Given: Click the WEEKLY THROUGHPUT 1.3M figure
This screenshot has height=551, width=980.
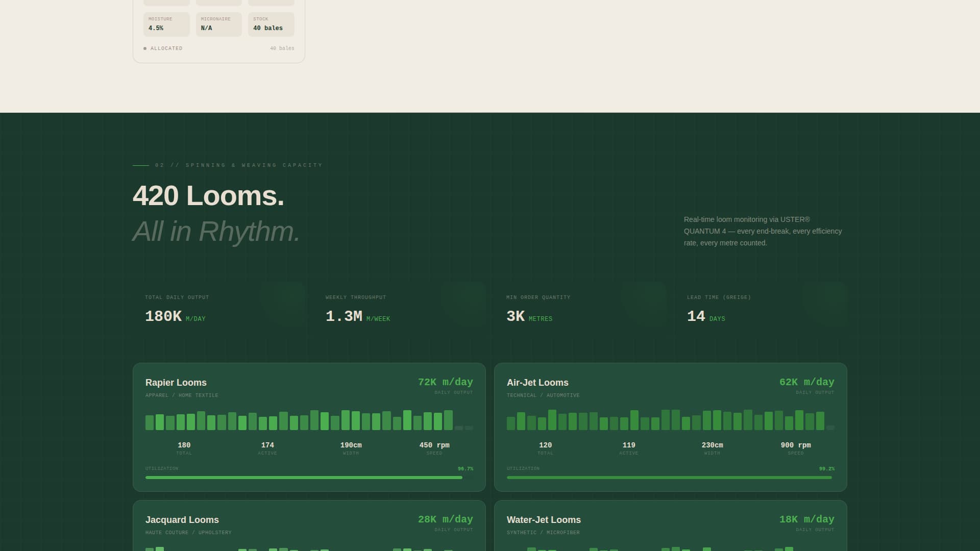Looking at the screenshot, I should [357, 317].
